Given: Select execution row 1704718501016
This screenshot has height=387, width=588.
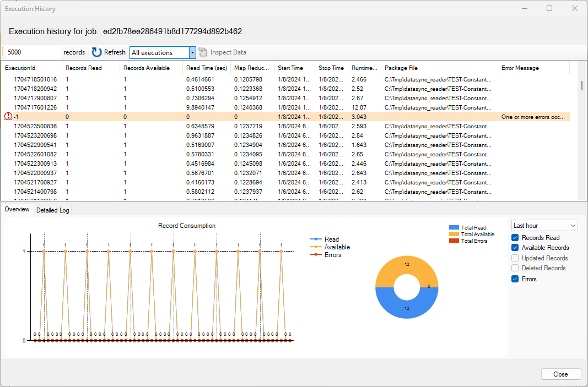Looking at the screenshot, I should [35, 79].
